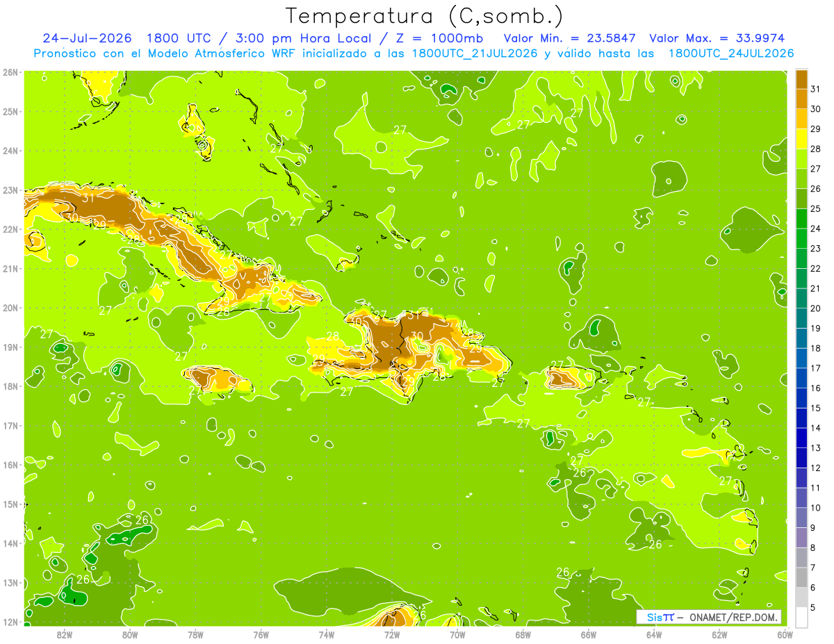Screen dimensions: 834x644
Task: Click the '15N' latitude axis label
Action: tap(10, 504)
